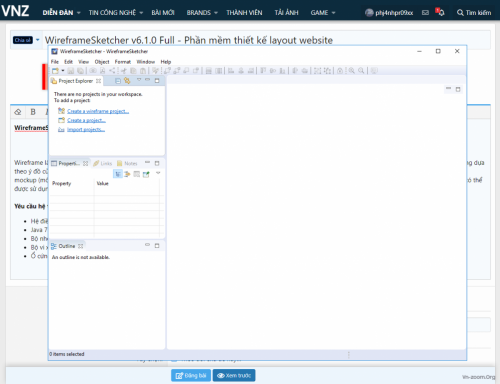Switch to the Notes tab
The image size is (500, 384).
point(127,163)
